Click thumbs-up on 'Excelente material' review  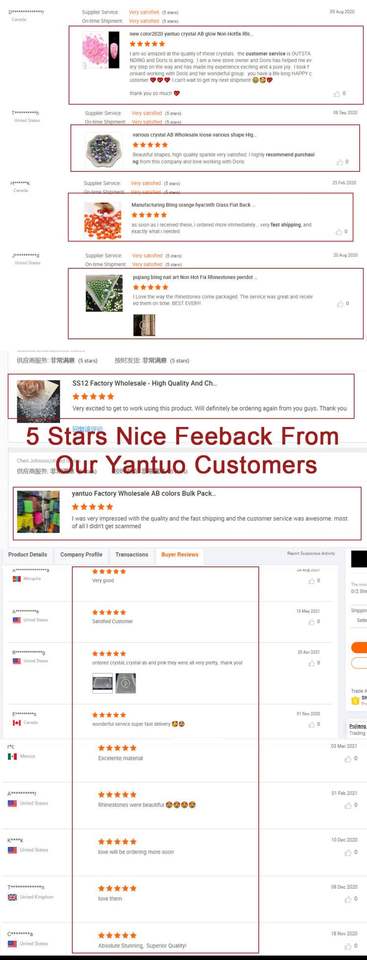[347, 759]
